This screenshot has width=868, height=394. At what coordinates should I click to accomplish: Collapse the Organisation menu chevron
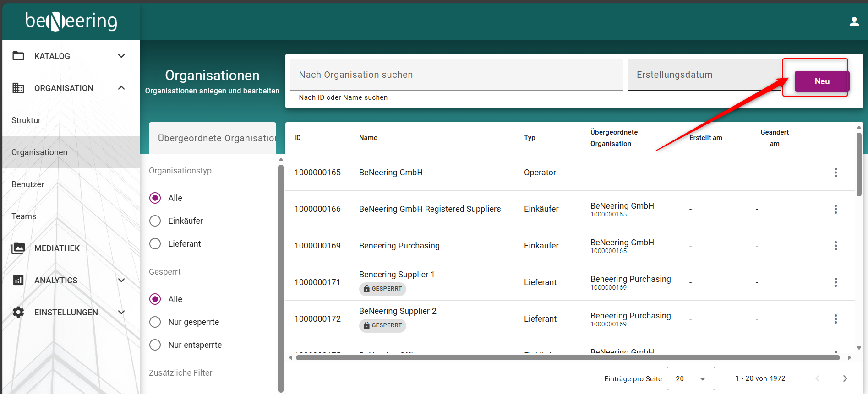[x=121, y=88]
